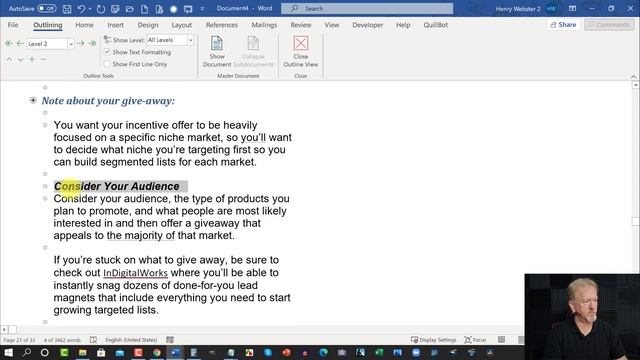Open the Windows Start menu
640x360 pixels.
pos(8,352)
